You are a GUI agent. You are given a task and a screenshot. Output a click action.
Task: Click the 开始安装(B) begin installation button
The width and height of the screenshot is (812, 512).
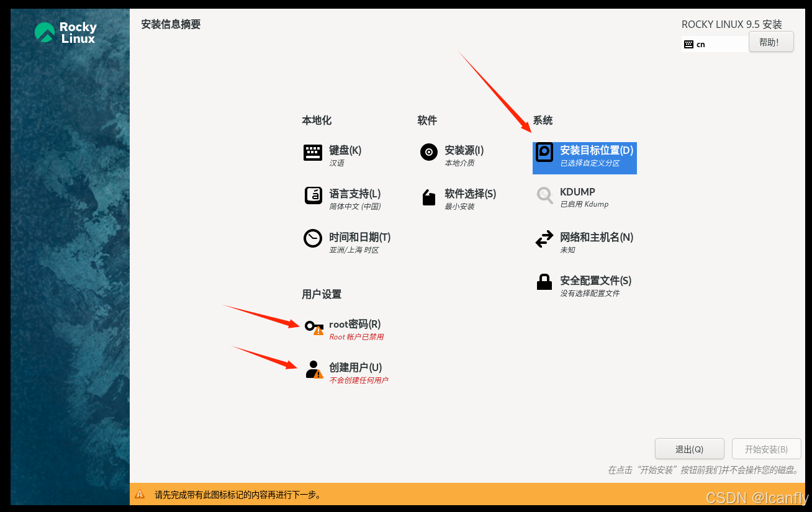point(767,449)
